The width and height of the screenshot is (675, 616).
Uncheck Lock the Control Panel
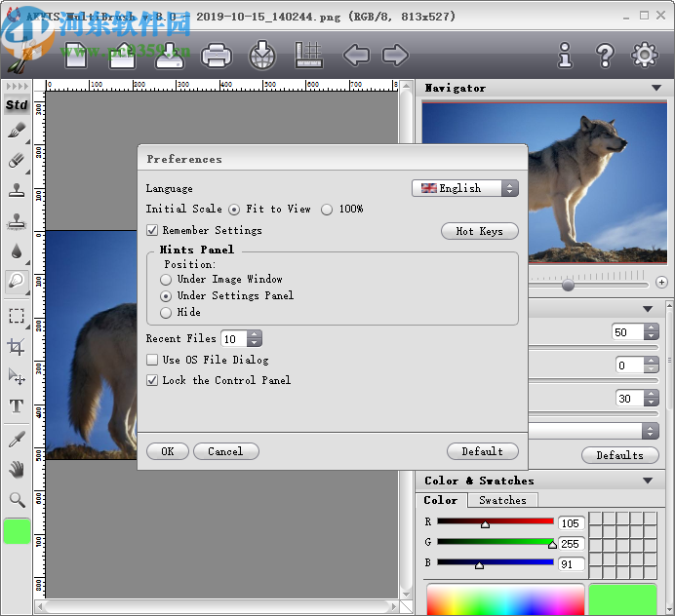152,380
